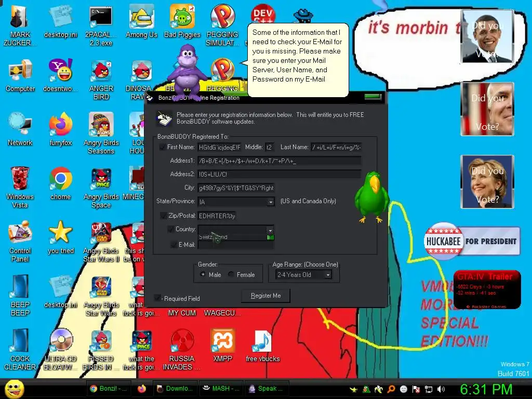Open the BEEP BEEP icon
Screen dimensions: 532x399
click(x=20, y=295)
